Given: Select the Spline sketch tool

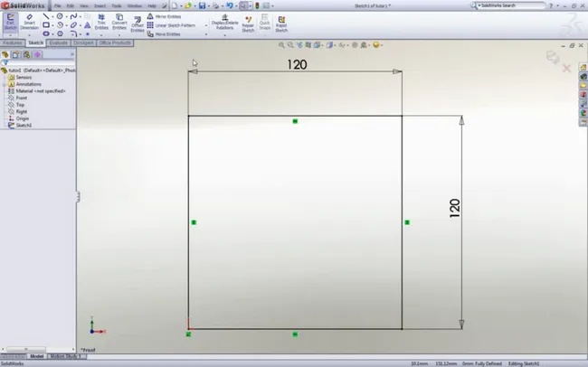Looking at the screenshot, I should (x=73, y=16).
